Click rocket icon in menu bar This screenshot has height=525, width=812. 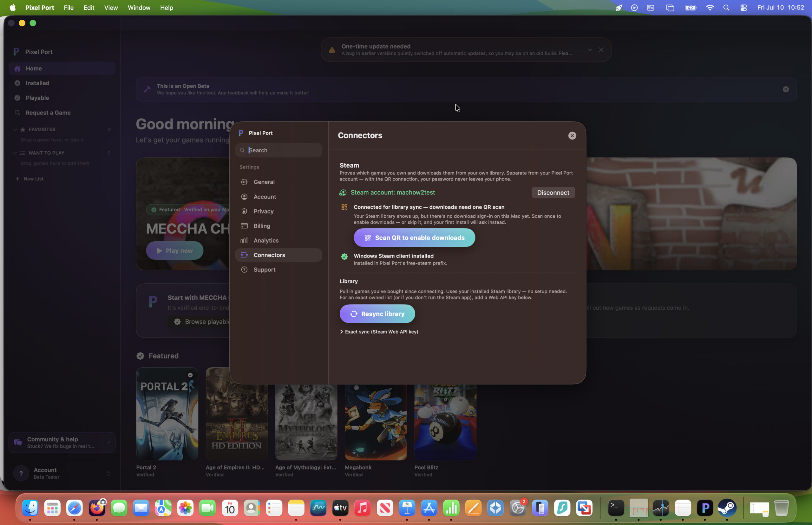619,8
